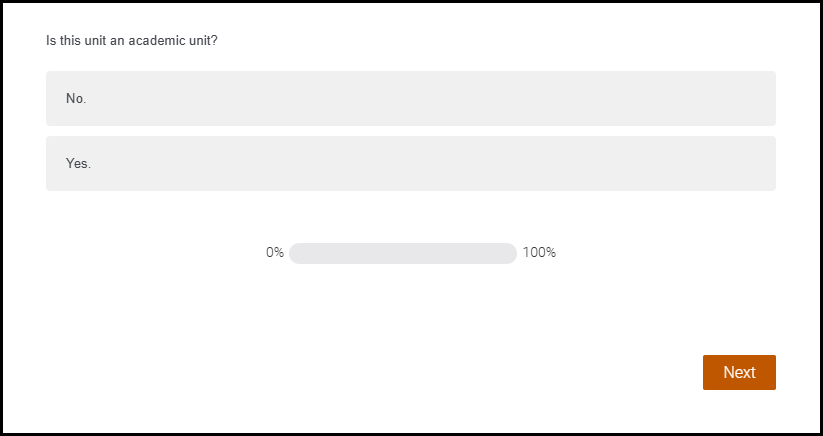Answer No to the academic unit question
Image resolution: width=823 pixels, height=436 pixels.
[x=410, y=98]
